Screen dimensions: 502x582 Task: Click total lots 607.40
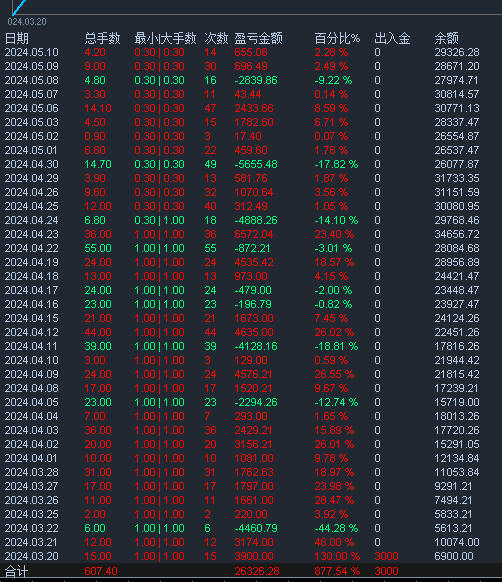click(101, 571)
